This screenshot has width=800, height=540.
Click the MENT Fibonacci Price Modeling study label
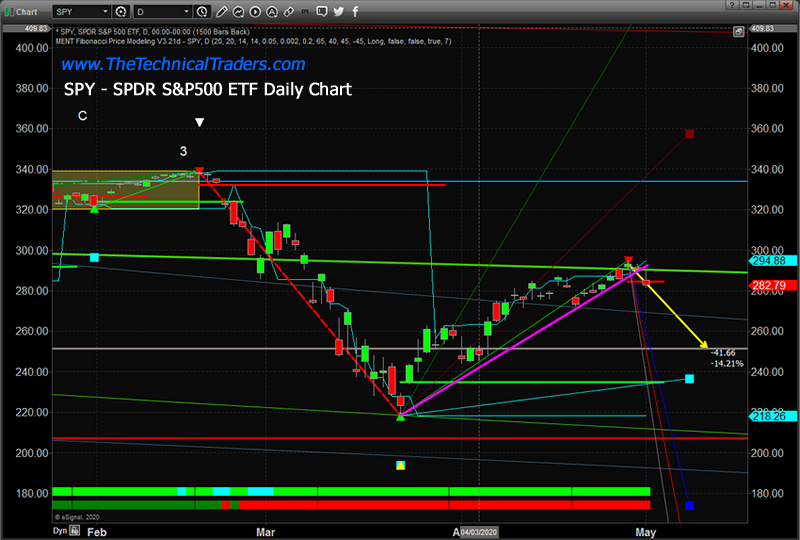coord(253,41)
